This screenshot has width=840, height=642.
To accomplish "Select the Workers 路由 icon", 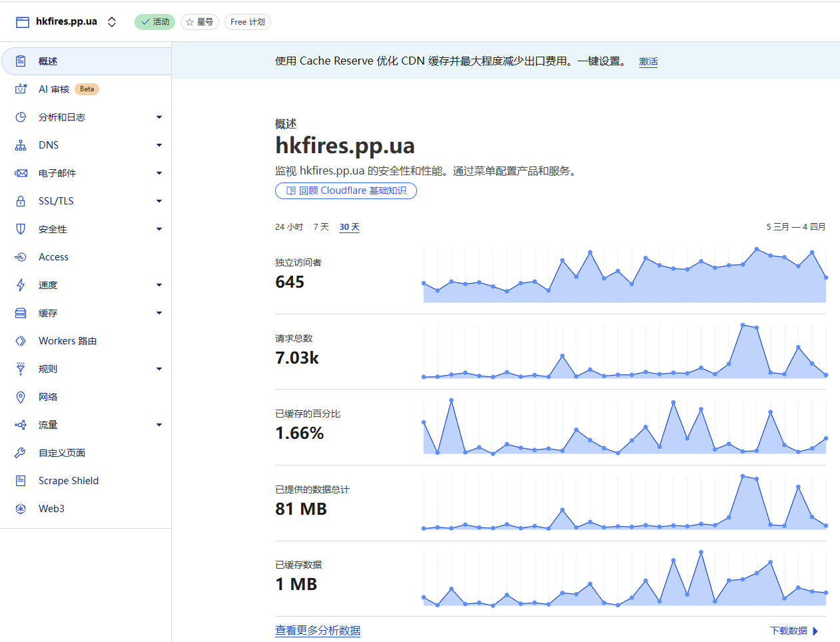I will 21,340.
